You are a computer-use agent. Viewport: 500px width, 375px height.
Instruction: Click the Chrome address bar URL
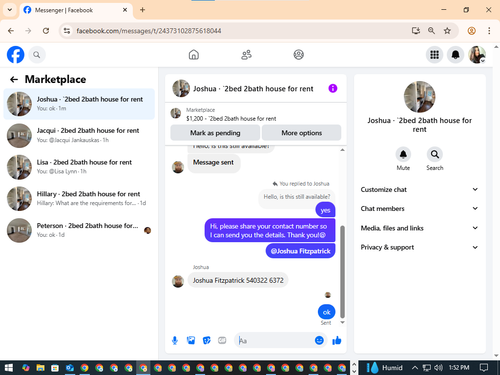(x=149, y=31)
